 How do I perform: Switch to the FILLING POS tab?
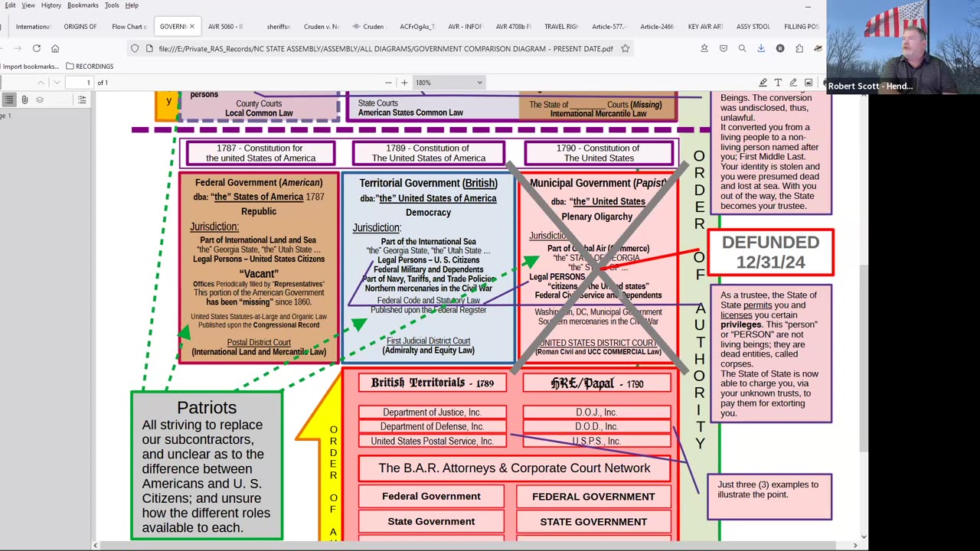tap(801, 26)
